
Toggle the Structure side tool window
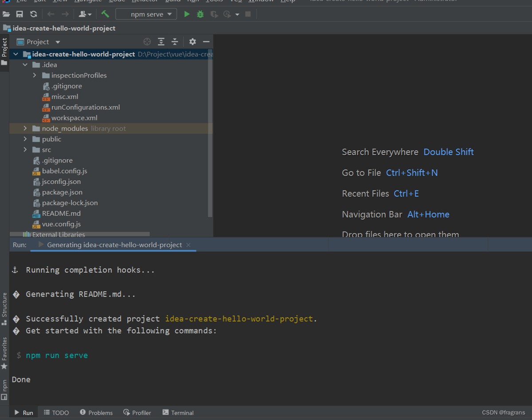click(x=4, y=308)
